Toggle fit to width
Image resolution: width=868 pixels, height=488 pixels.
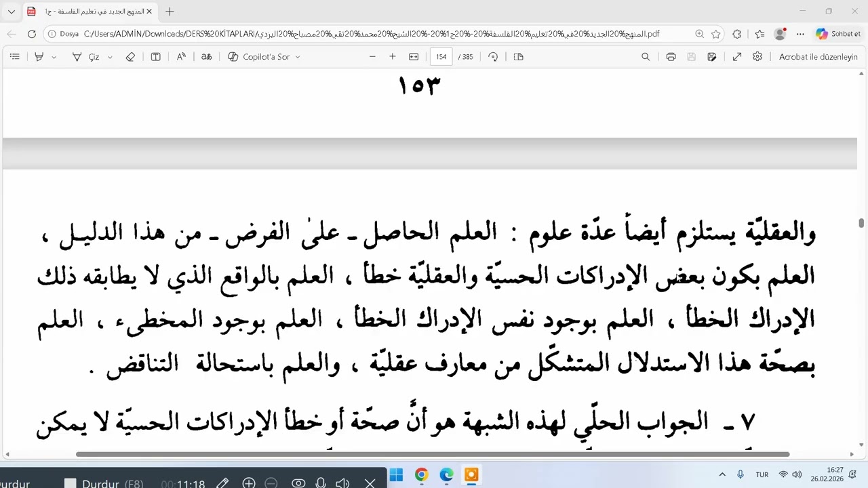pyautogui.click(x=414, y=57)
